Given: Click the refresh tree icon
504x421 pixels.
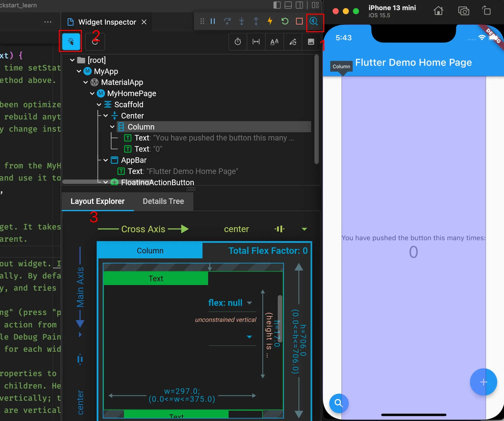Looking at the screenshot, I should click(x=95, y=42).
